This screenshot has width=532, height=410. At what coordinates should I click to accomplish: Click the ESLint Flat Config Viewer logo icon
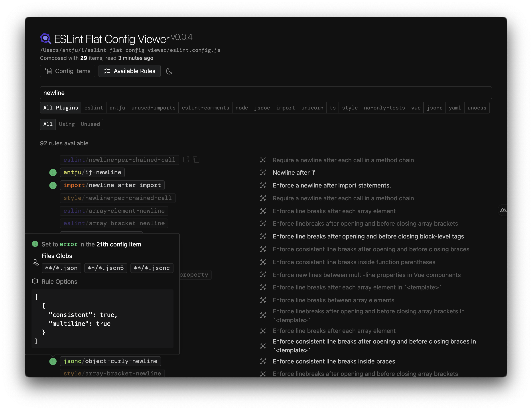click(x=45, y=38)
